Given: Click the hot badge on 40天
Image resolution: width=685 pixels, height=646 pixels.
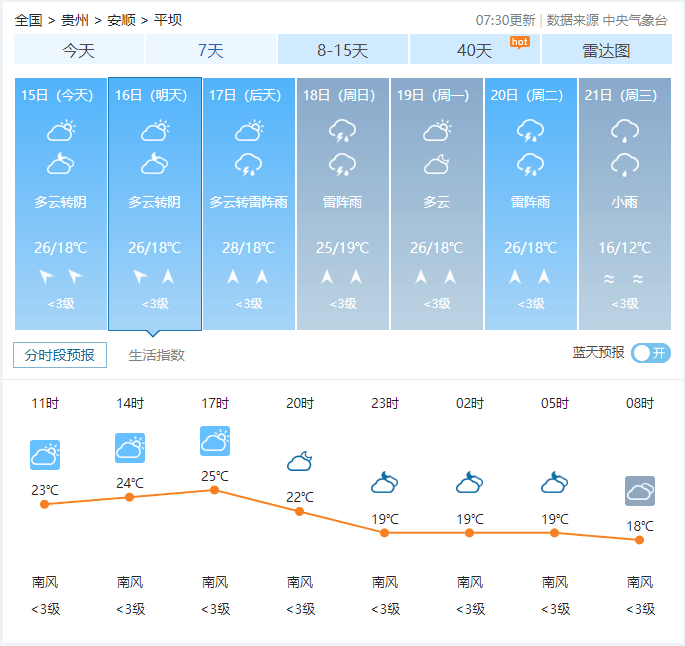Looking at the screenshot, I should [520, 42].
